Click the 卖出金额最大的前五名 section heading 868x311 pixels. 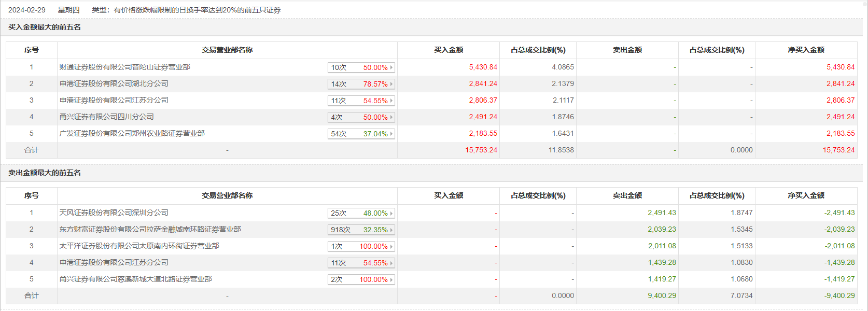(45, 173)
